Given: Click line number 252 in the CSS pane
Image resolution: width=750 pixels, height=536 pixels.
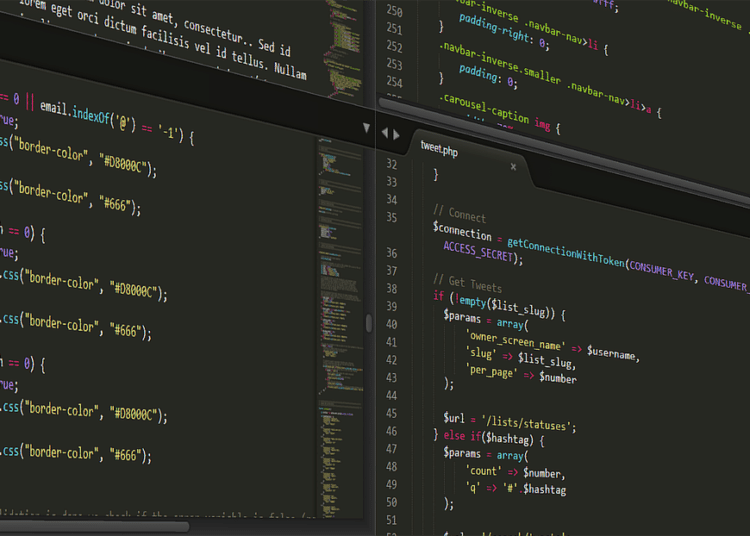Looking at the screenshot, I should coord(394,48).
